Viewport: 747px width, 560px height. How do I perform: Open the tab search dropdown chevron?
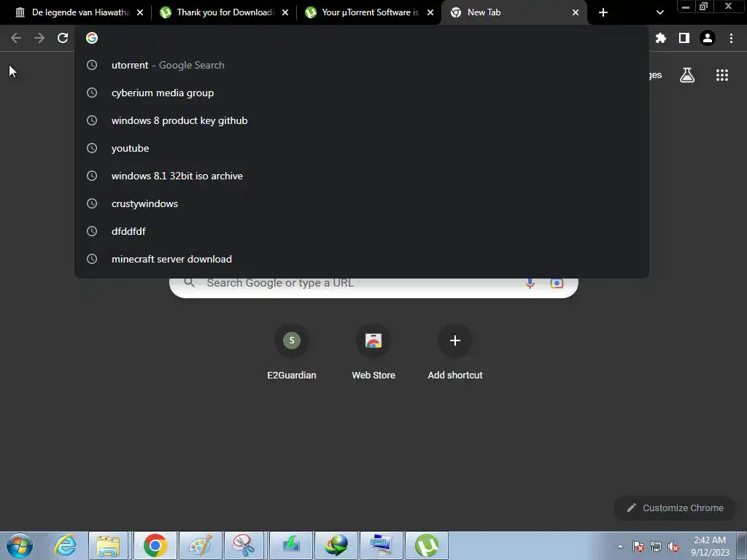[659, 12]
